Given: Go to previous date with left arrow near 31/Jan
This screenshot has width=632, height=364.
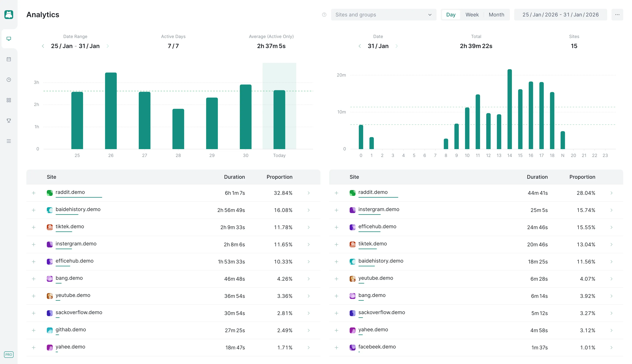Looking at the screenshot, I should coord(360,46).
